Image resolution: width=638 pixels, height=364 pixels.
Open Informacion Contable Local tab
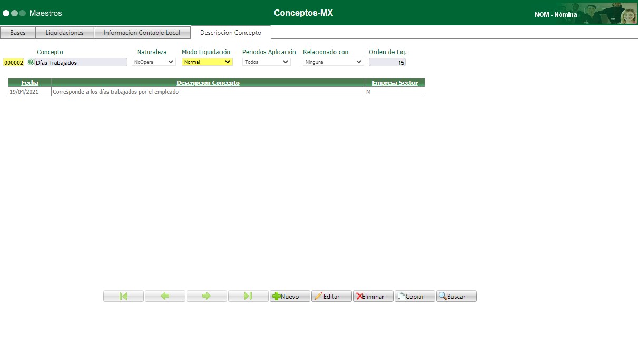pos(142,33)
